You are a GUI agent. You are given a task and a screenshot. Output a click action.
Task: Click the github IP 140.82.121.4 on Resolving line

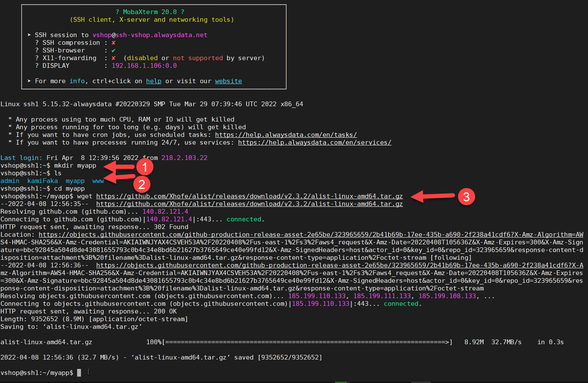pyautogui.click(x=165, y=212)
